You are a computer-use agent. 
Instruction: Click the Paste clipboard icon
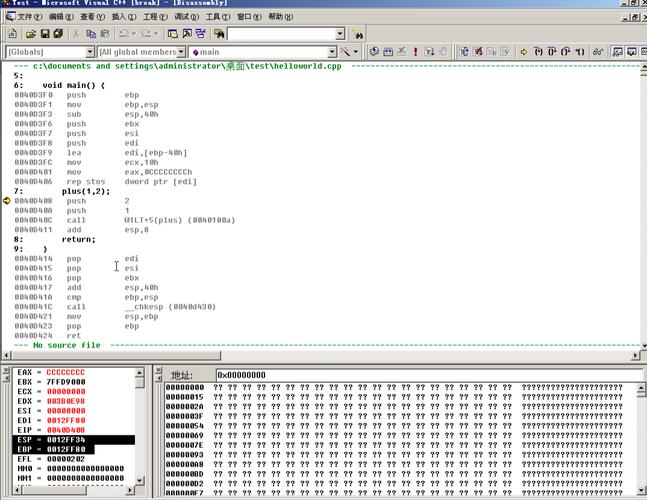coord(105,34)
